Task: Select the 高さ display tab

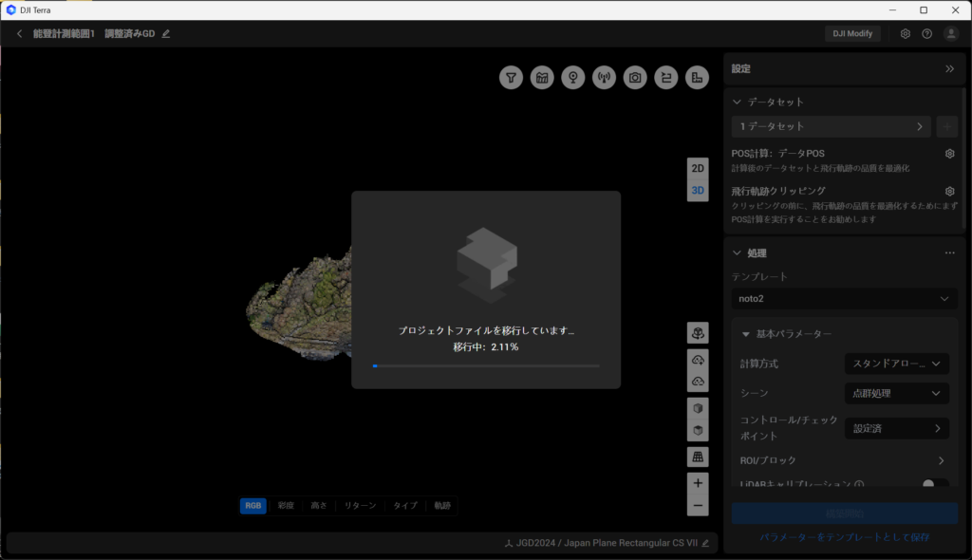Action: (318, 506)
